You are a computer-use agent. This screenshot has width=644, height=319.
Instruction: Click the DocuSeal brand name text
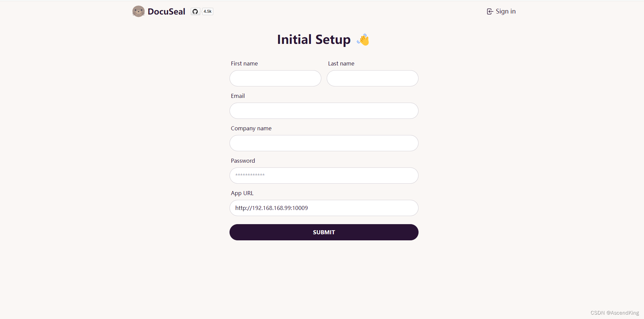[x=166, y=11]
